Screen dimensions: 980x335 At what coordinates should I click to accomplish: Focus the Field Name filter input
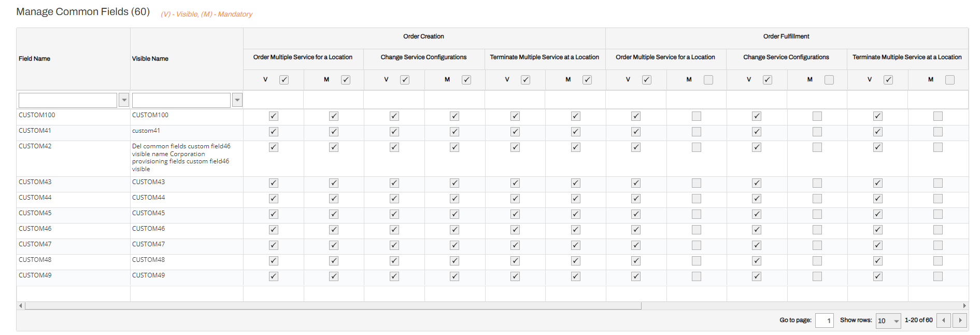pos(68,100)
